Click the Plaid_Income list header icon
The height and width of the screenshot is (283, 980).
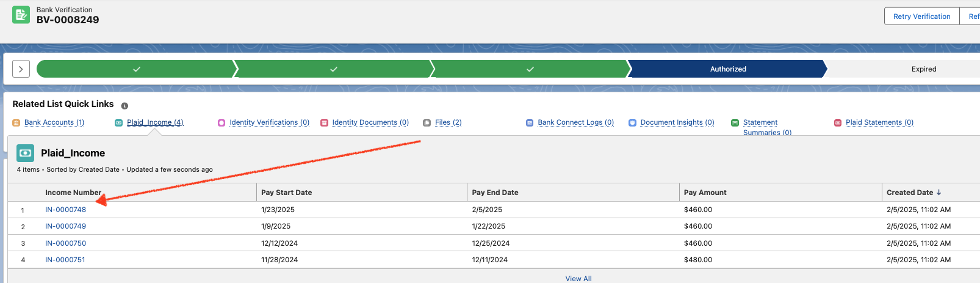tap(26, 153)
